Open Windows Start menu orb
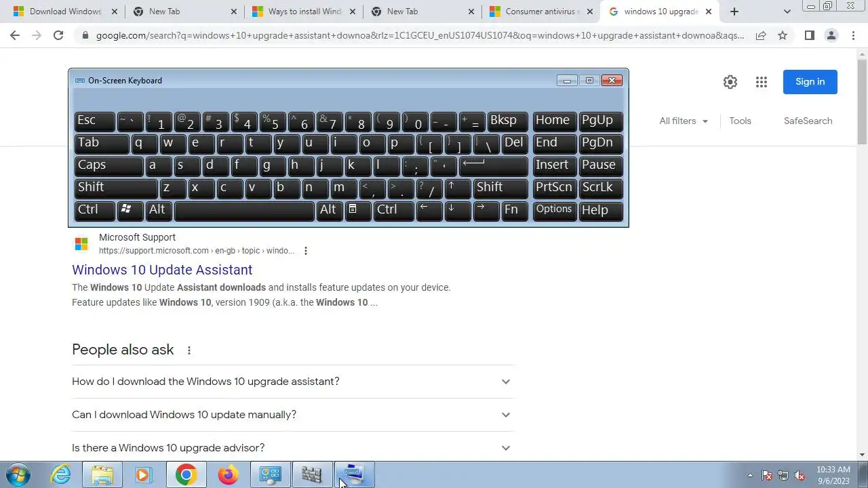 (x=18, y=474)
